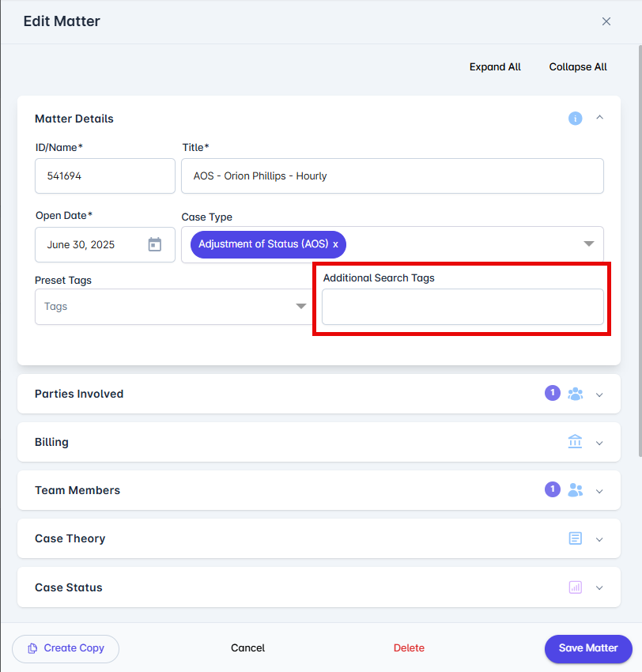Click the Case Status chart icon
The image size is (642, 672).
pyautogui.click(x=575, y=587)
